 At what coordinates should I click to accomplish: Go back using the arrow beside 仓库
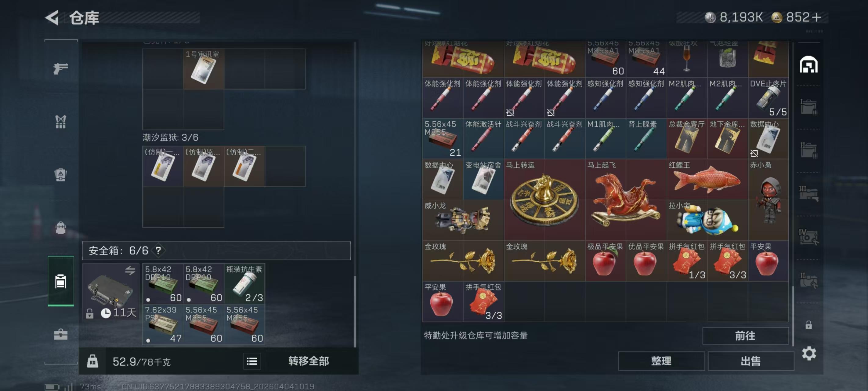(52, 17)
